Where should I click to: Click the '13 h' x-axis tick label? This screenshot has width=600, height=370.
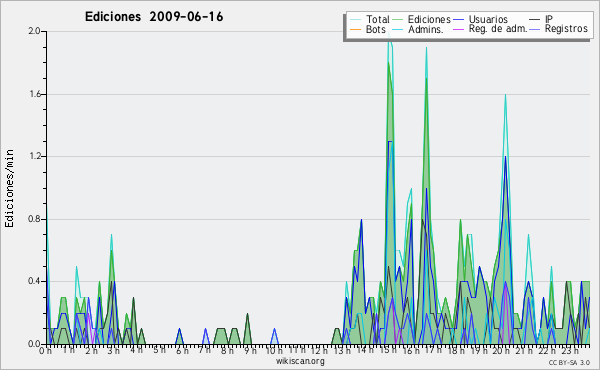click(x=342, y=351)
